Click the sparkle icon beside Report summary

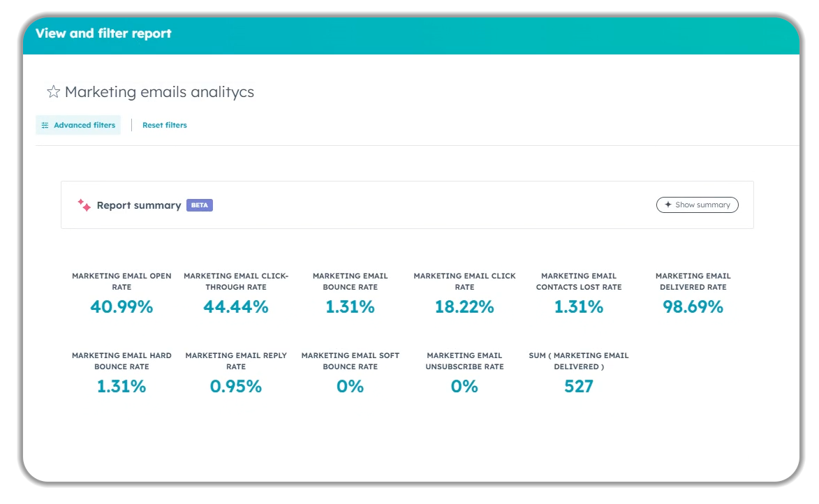[84, 205]
